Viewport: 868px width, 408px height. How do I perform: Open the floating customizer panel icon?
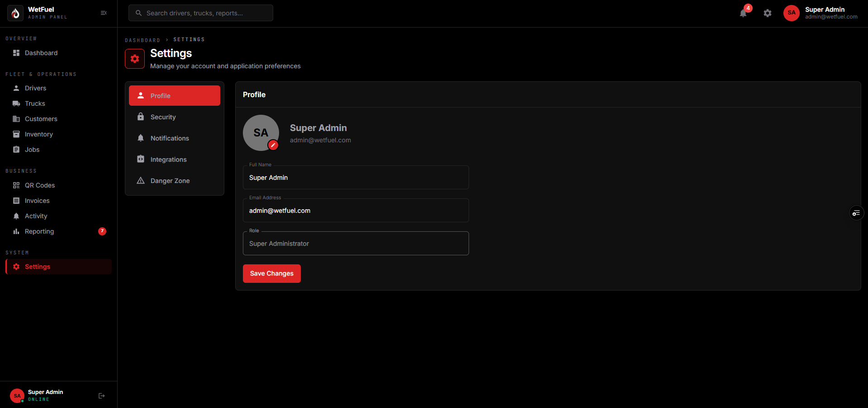click(x=856, y=213)
